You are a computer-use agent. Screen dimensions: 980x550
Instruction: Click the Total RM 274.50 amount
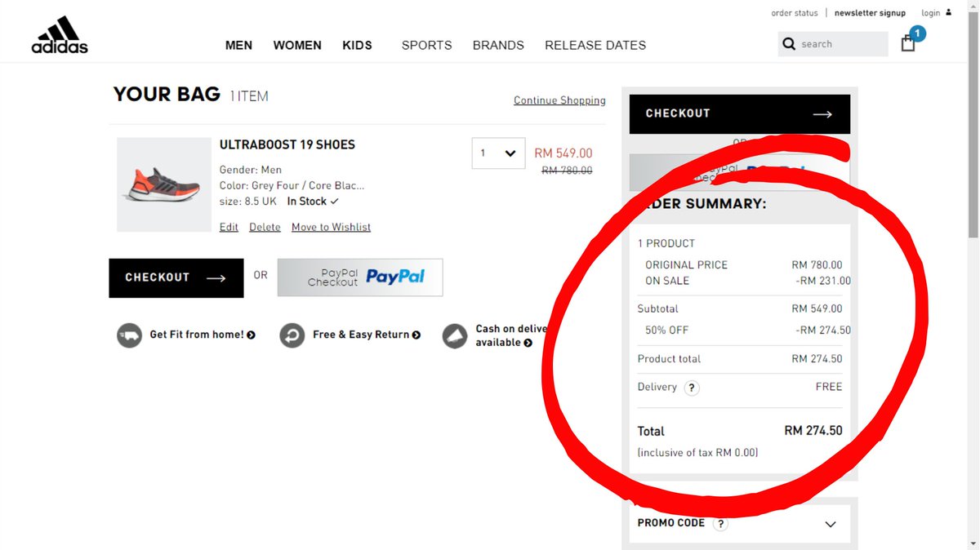(x=813, y=431)
